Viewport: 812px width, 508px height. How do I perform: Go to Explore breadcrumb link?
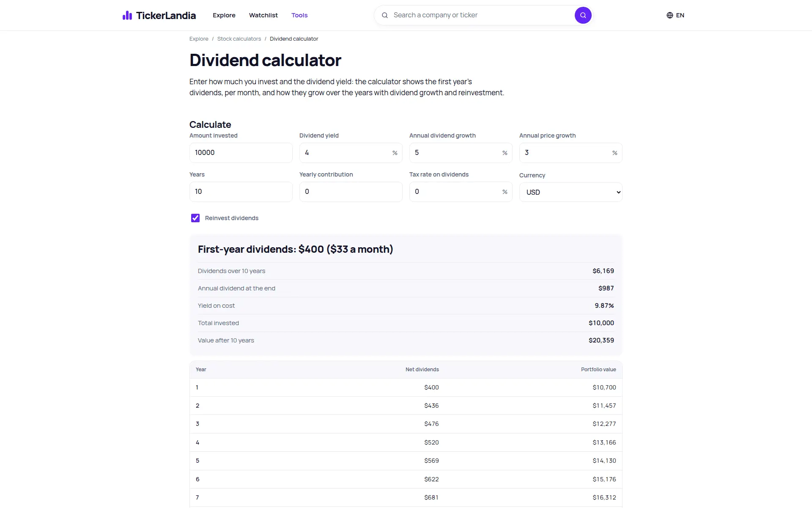pos(199,39)
